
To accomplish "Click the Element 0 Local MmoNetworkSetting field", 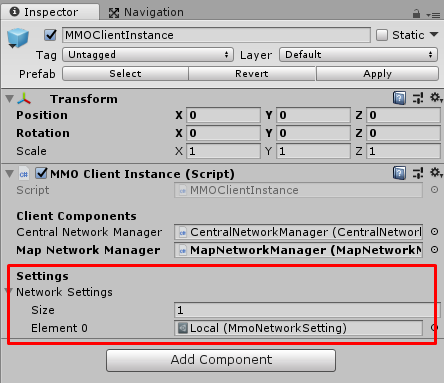I will [x=298, y=328].
